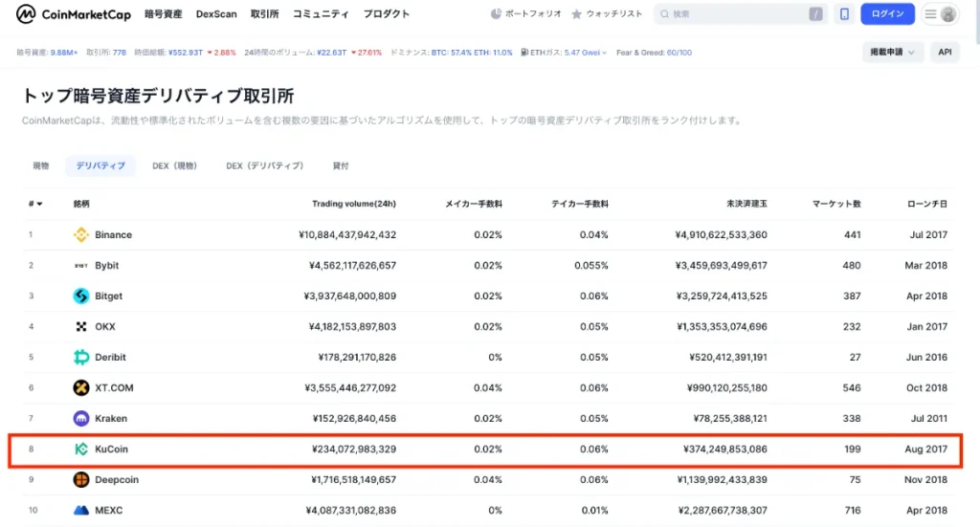980x527 pixels.
Task: Click the ETH gas pump icon
Action: point(524,53)
